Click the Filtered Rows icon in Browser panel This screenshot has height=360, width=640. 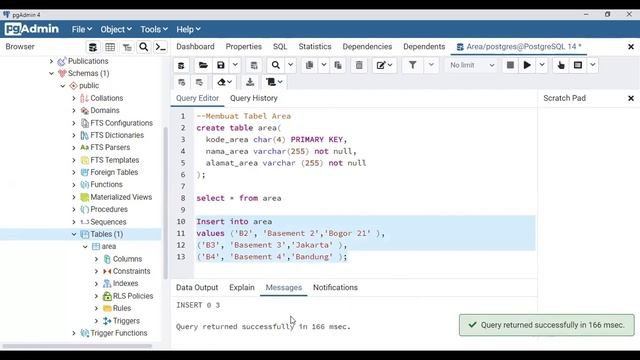pyautogui.click(x=127, y=47)
